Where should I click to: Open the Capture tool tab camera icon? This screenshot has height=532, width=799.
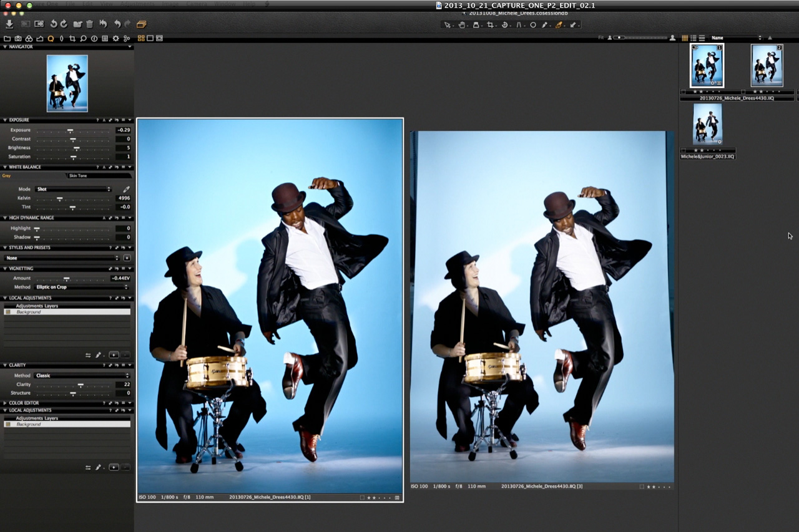click(17, 38)
